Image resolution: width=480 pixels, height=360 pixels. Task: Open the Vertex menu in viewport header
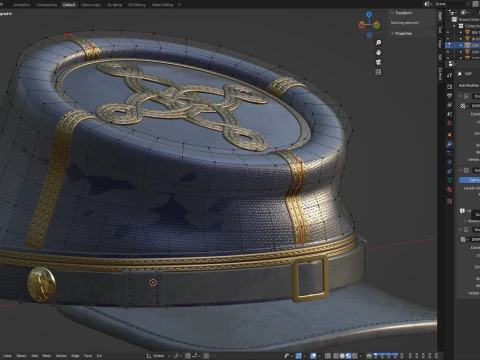pyautogui.click(x=61, y=356)
